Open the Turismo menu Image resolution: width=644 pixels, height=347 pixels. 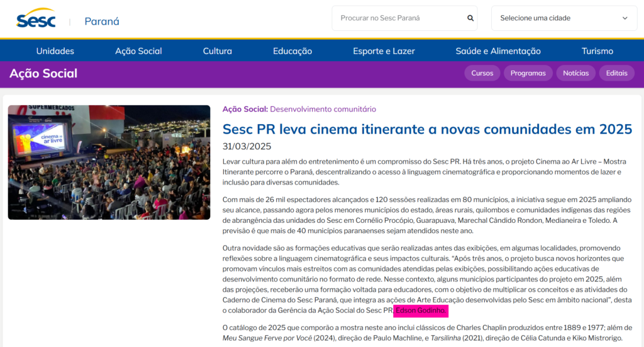tap(597, 51)
